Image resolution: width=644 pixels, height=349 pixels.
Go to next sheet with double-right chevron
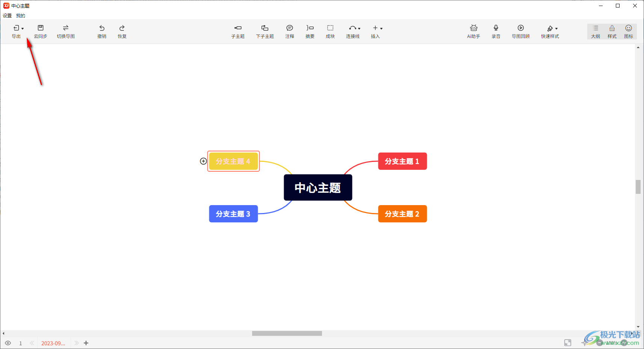tap(76, 343)
